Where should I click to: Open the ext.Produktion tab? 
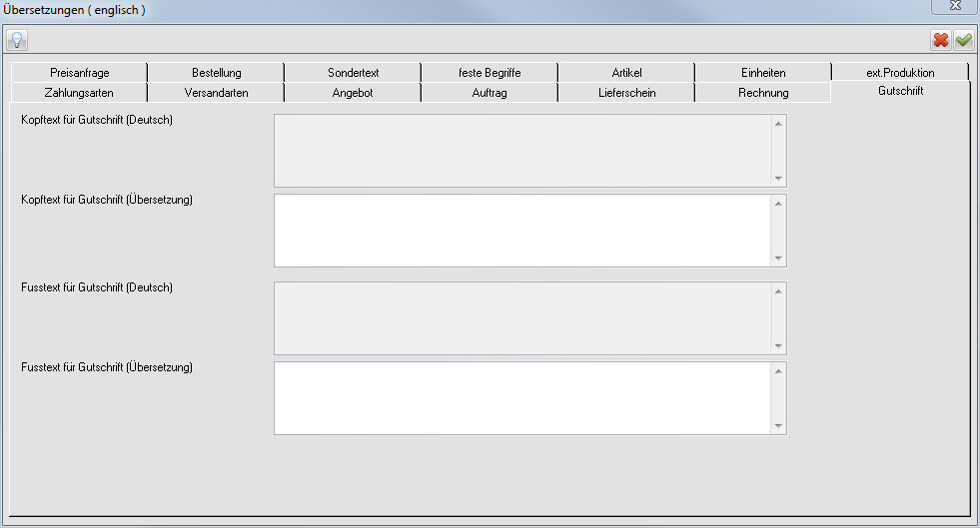(900, 73)
